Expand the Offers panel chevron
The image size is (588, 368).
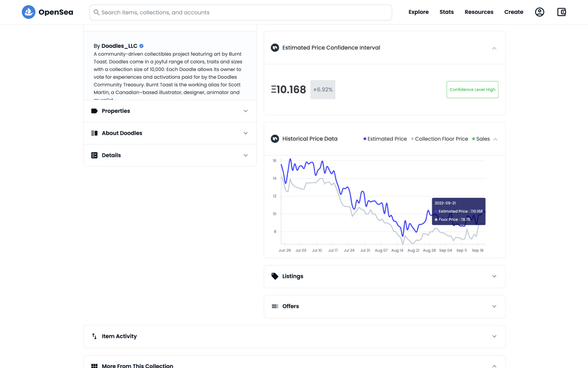click(x=494, y=306)
